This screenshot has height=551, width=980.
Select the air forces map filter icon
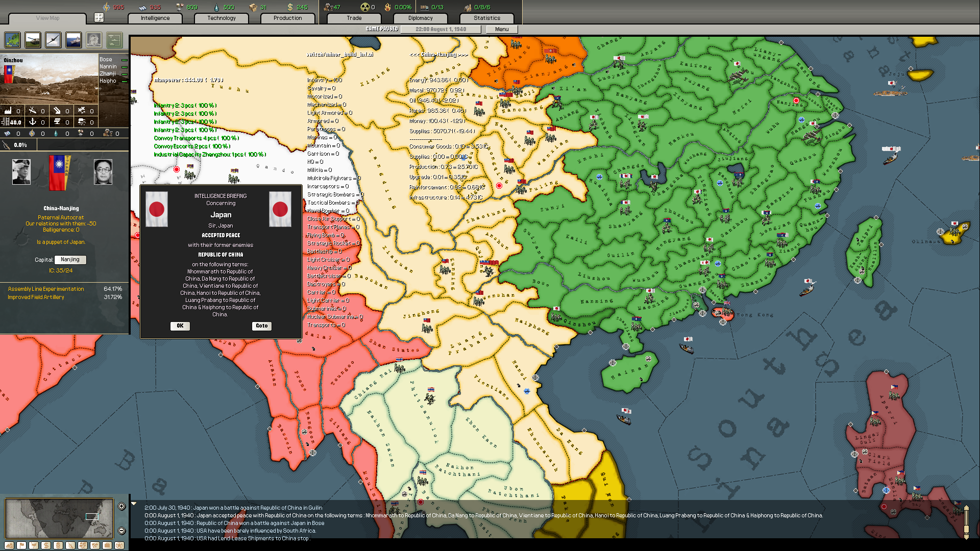pos(53,40)
